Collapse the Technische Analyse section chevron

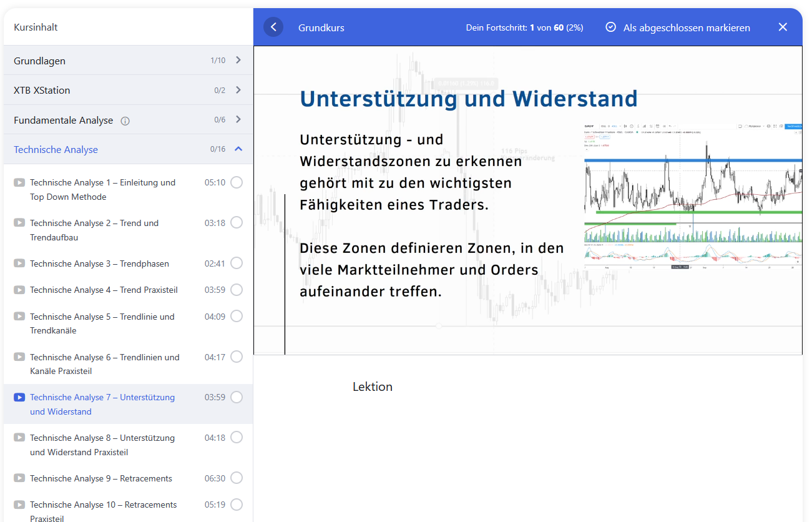(238, 149)
